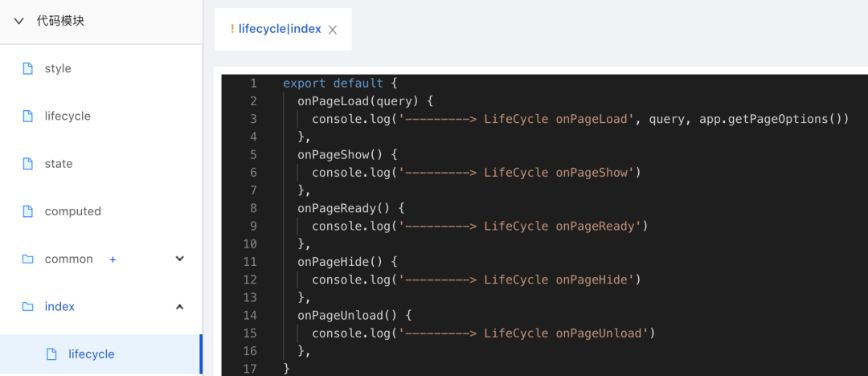Click the style file icon
The height and width of the screenshot is (376, 868).
click(x=28, y=68)
